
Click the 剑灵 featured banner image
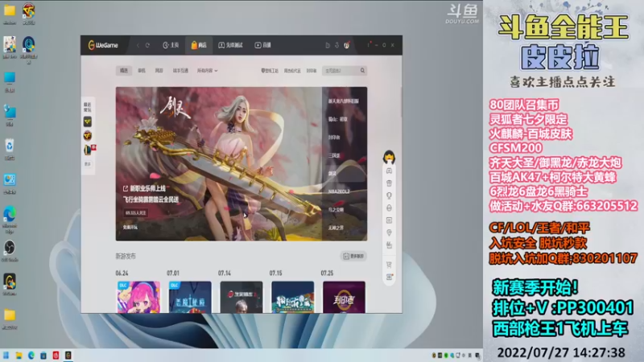218,163
